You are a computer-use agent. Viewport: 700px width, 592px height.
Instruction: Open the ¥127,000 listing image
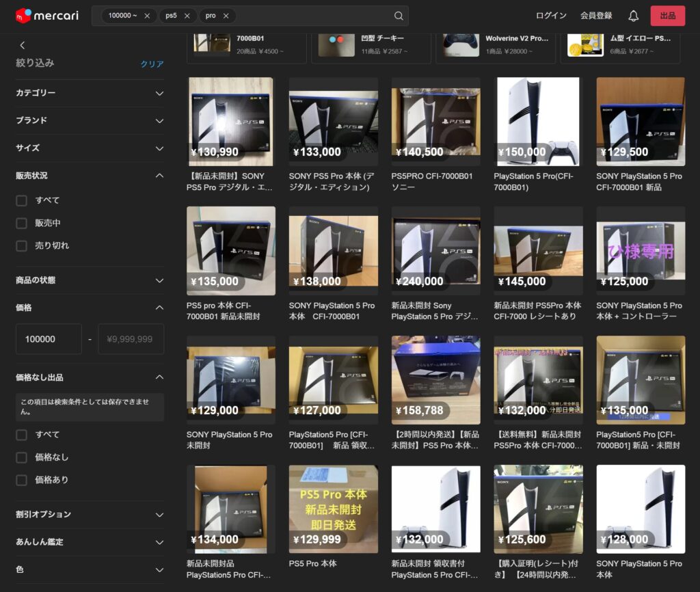[x=334, y=380]
